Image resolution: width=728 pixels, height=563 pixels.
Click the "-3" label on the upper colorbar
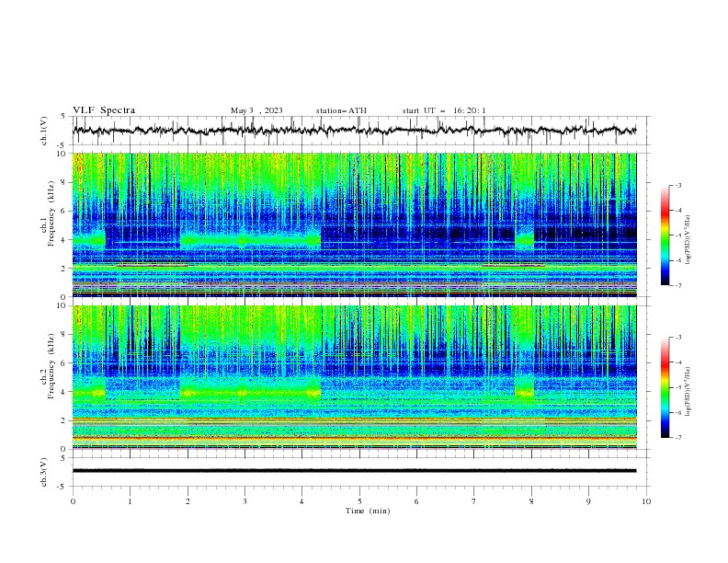677,185
